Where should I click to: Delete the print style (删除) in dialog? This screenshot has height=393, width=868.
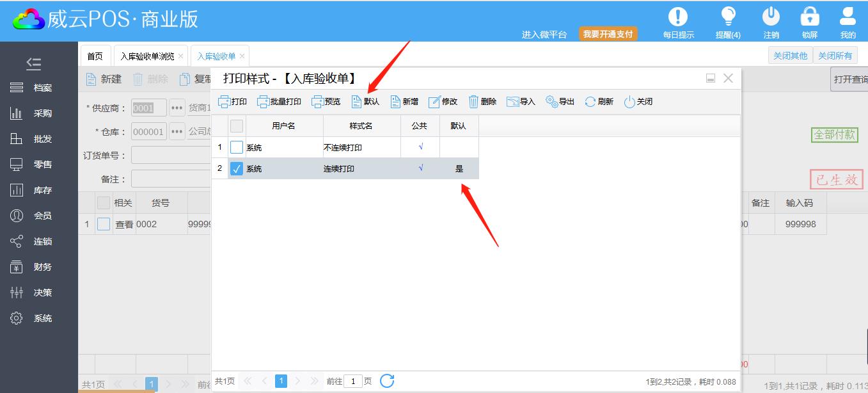pos(482,102)
